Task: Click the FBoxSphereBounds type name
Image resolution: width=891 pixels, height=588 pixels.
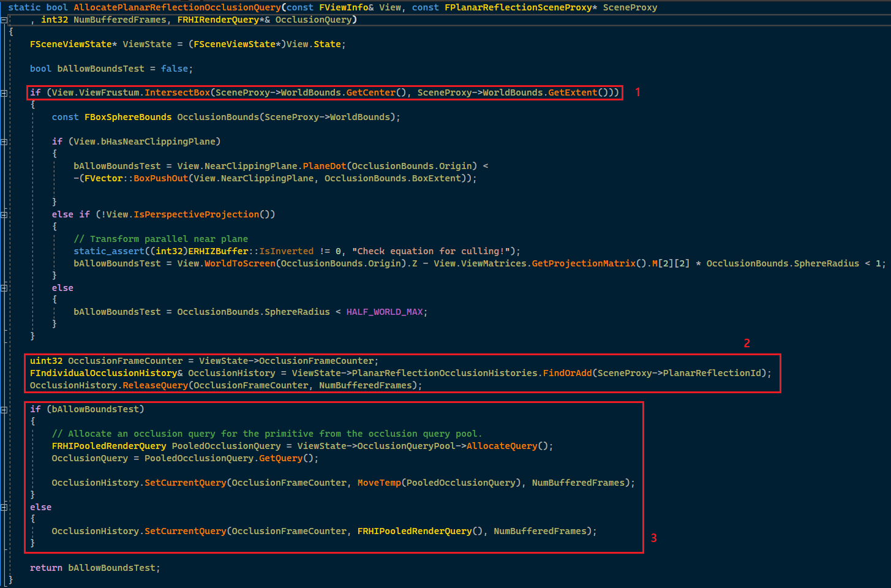Action: click(x=128, y=117)
